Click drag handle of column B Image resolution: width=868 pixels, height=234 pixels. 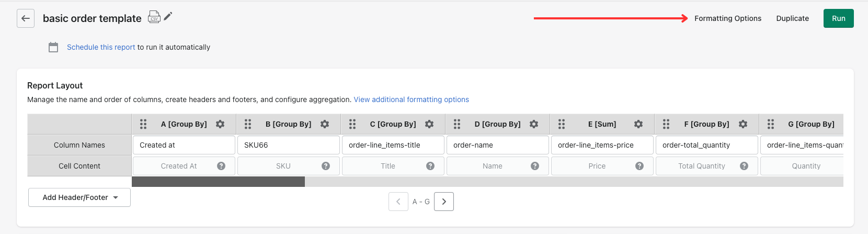click(248, 124)
